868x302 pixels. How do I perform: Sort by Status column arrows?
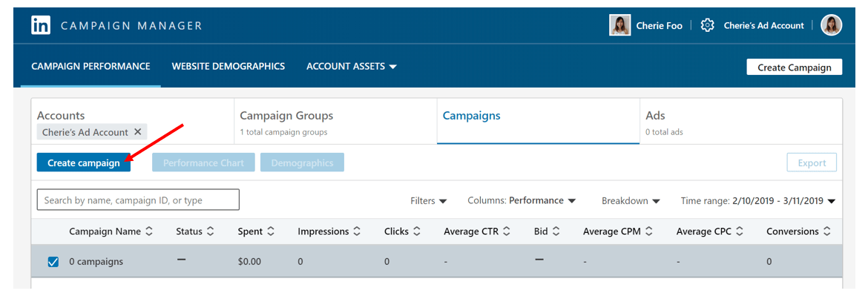[x=211, y=232]
